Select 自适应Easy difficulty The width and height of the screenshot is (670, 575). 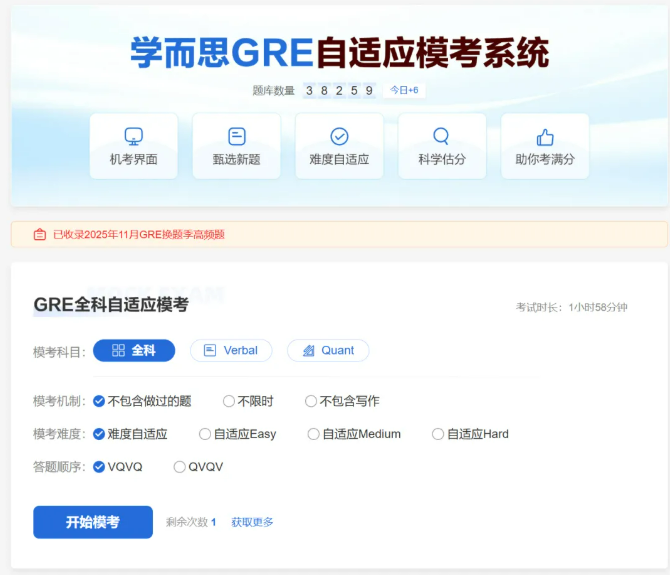pyautogui.click(x=205, y=434)
